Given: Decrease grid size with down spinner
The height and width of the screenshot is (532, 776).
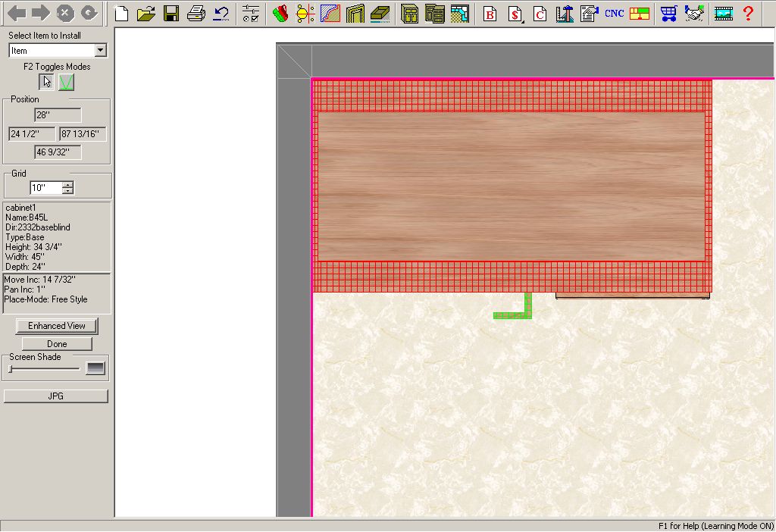Looking at the screenshot, I should click(x=67, y=191).
